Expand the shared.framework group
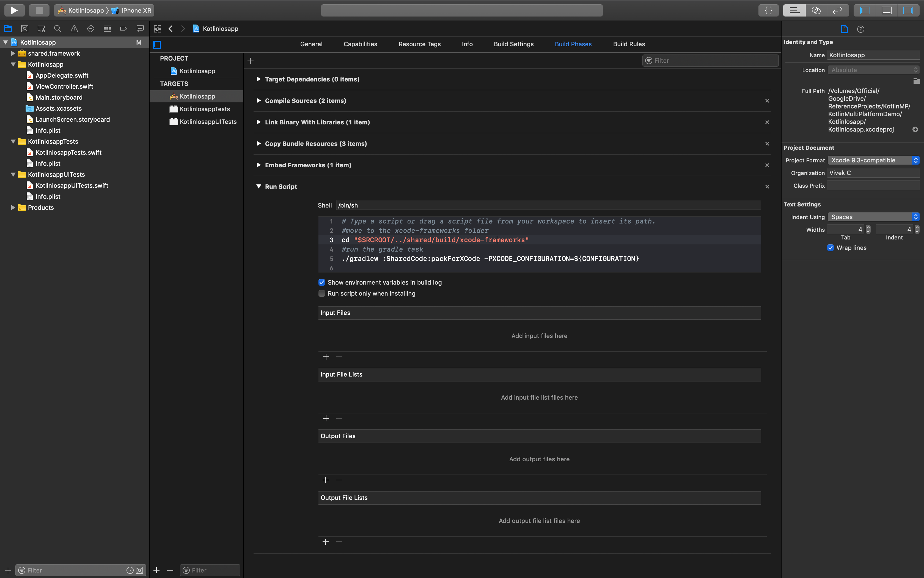The width and height of the screenshot is (924, 578). pos(13,53)
